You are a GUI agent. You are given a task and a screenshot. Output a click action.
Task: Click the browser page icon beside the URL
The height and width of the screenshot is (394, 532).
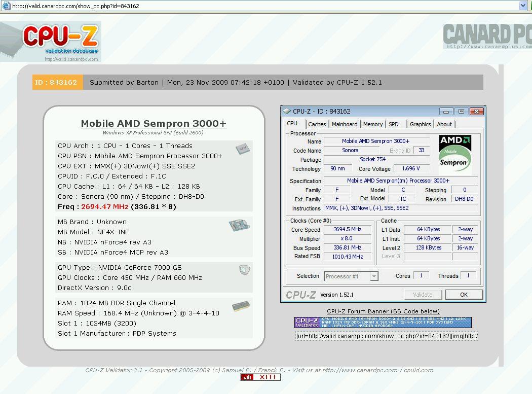click(x=6, y=6)
